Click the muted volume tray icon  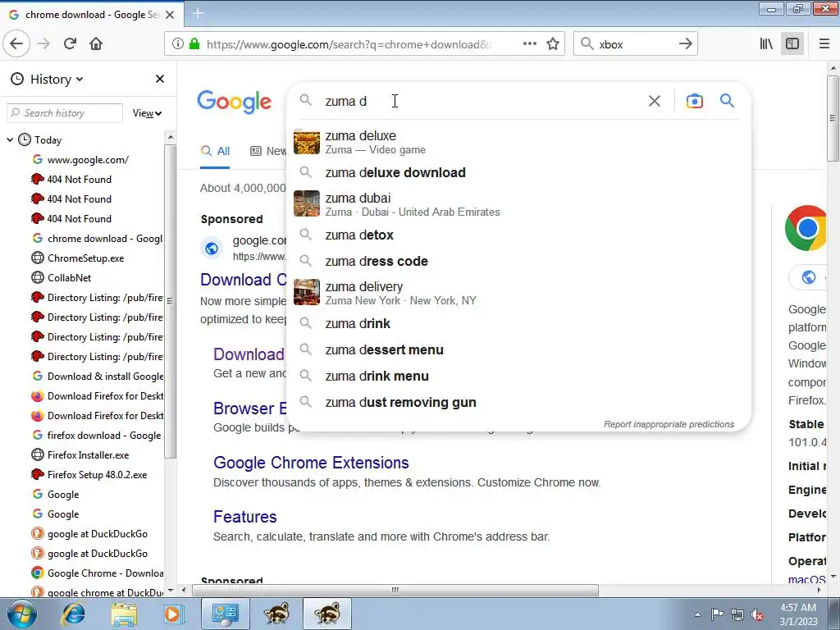757,614
